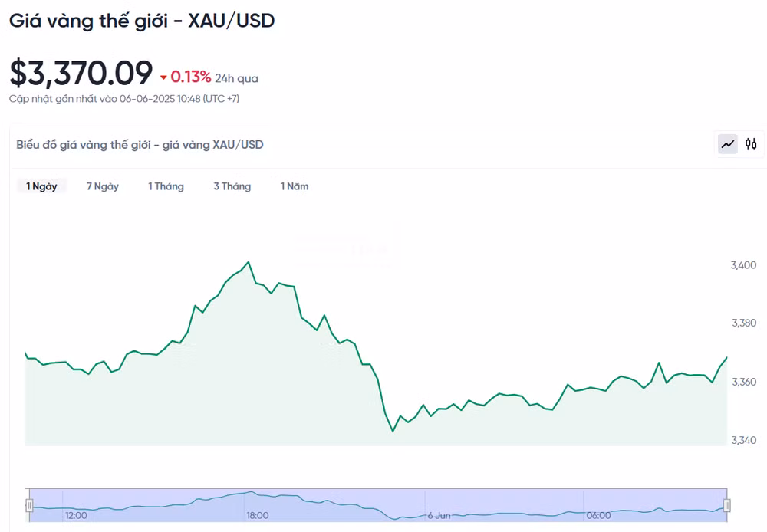Click the left range slider handle
The height and width of the screenshot is (532, 767).
click(x=29, y=505)
